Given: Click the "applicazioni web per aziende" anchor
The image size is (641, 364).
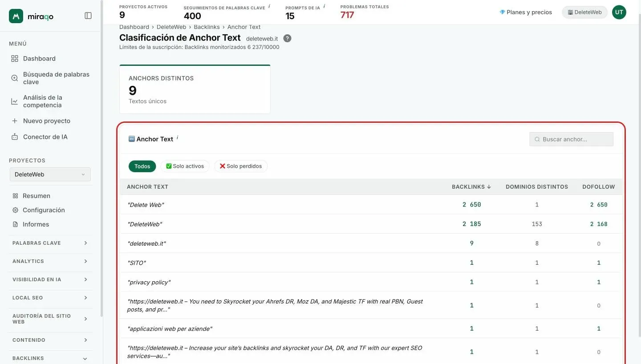Looking at the screenshot, I should 170,329.
